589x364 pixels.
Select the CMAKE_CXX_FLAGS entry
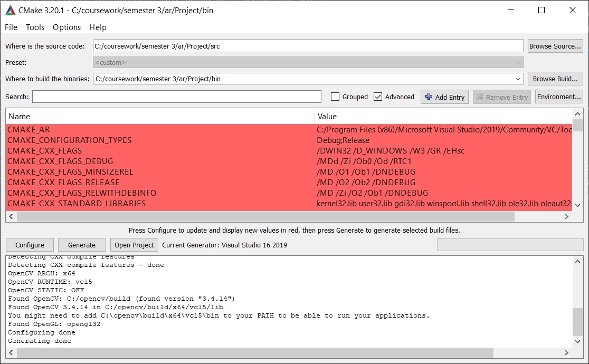(289, 151)
